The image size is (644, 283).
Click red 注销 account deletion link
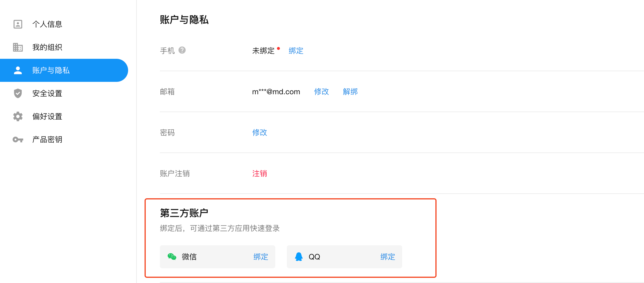(260, 173)
